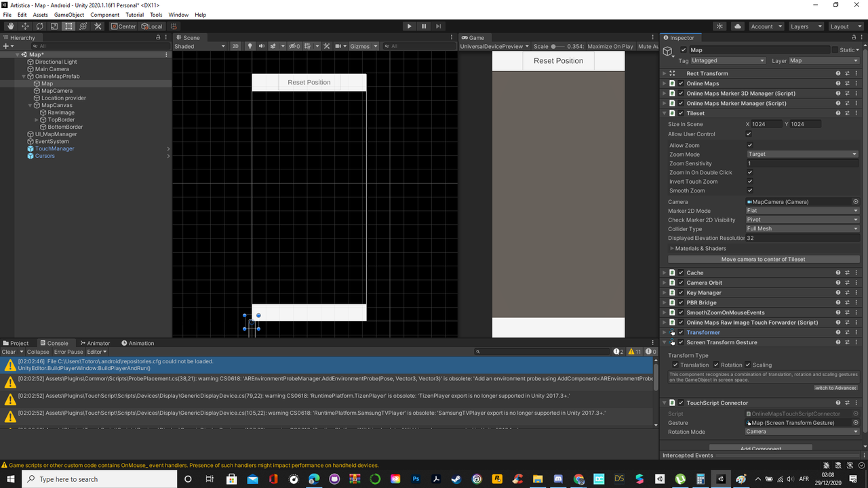This screenshot has width=868, height=488.
Task: Toggle the Invert Touch Zoom checkbox
Action: [x=750, y=182]
